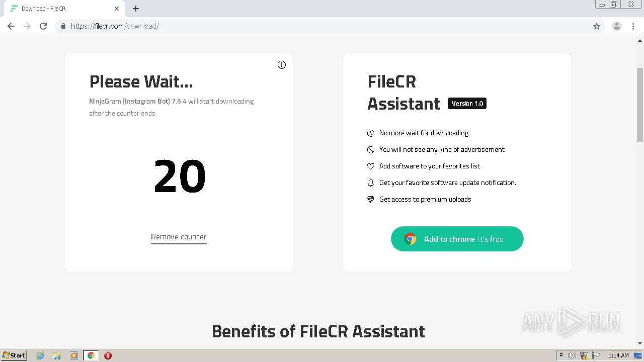The image size is (644, 362).
Task: Click the Remove counter link
Action: [x=179, y=237]
